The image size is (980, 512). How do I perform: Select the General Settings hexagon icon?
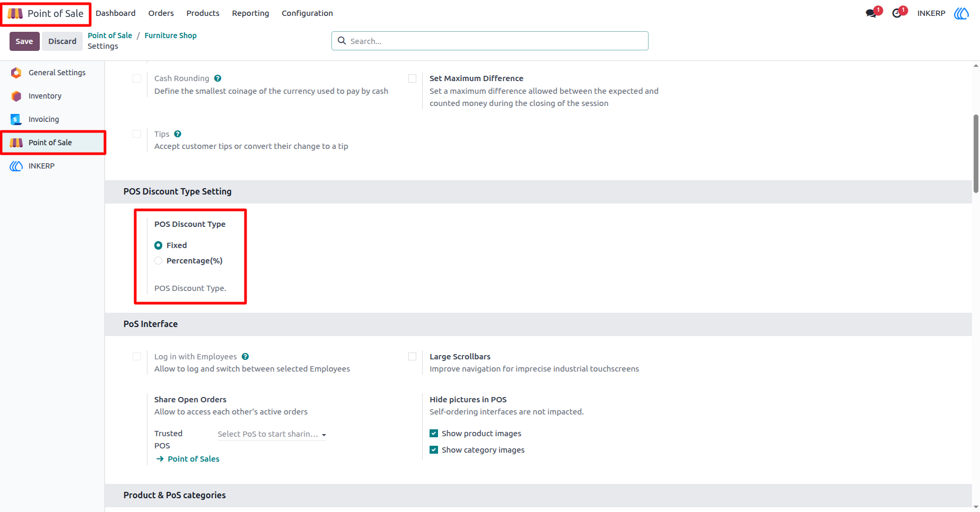[16, 73]
